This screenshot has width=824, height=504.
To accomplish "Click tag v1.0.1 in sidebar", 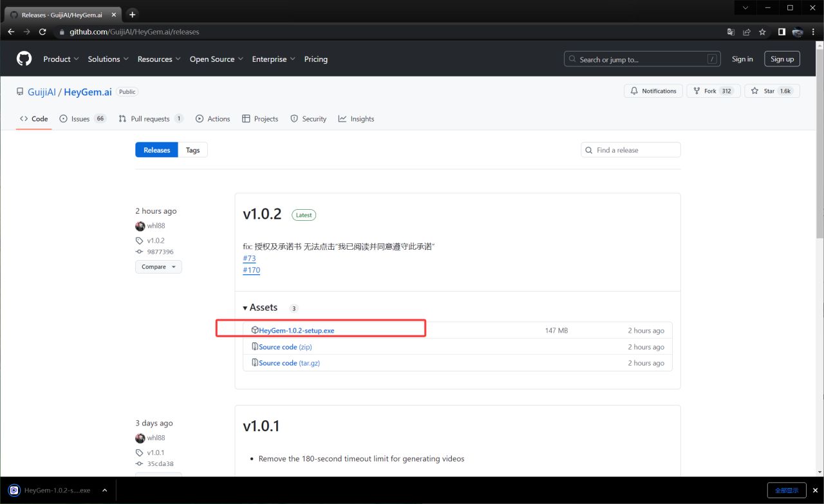I will click(x=156, y=453).
